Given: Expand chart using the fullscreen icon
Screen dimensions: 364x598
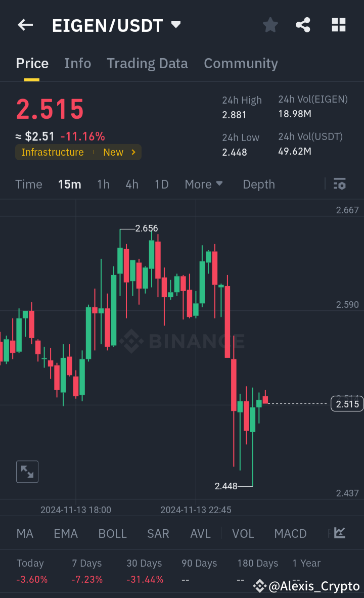Looking at the screenshot, I should [x=27, y=471].
